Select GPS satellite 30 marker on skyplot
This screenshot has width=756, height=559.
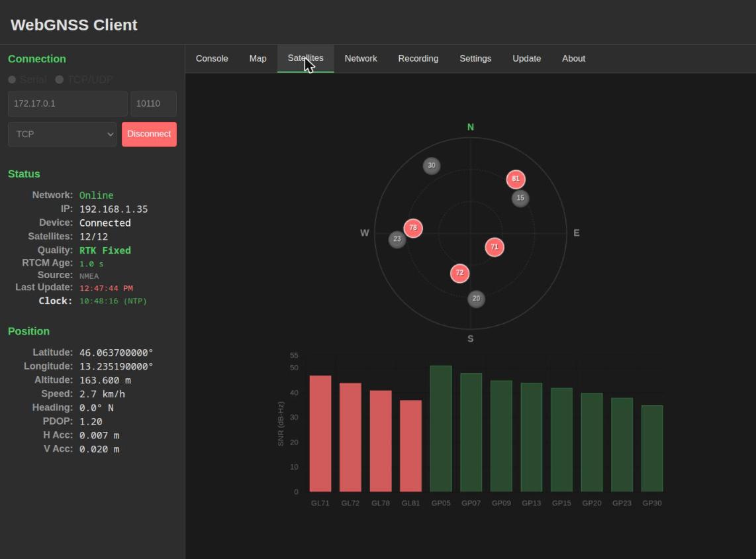(x=432, y=166)
